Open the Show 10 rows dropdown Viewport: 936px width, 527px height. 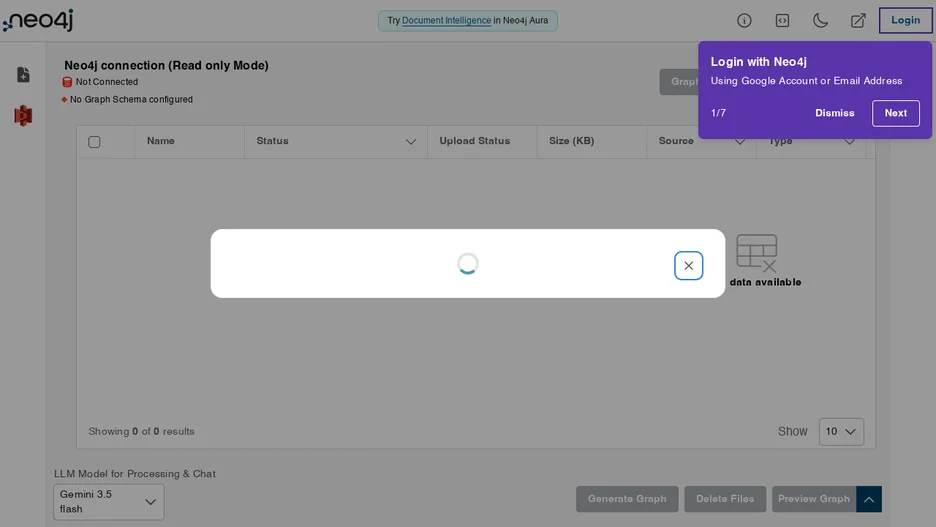pyautogui.click(x=841, y=432)
